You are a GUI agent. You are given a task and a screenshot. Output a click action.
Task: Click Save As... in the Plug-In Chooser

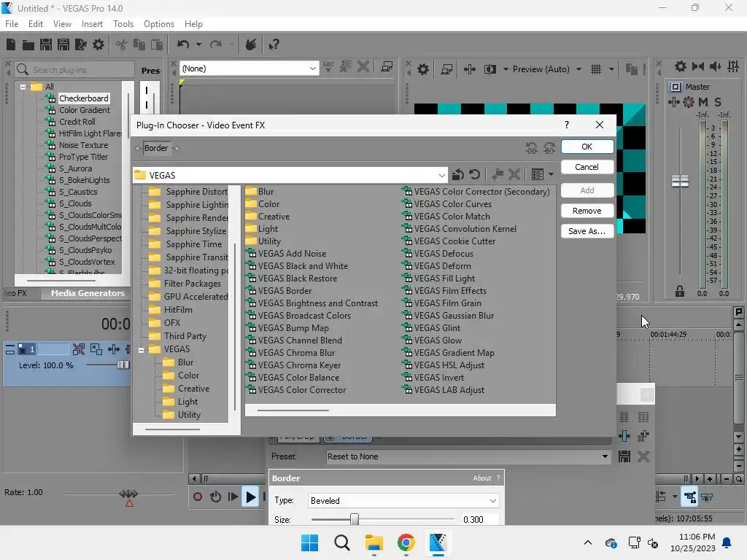[587, 231]
